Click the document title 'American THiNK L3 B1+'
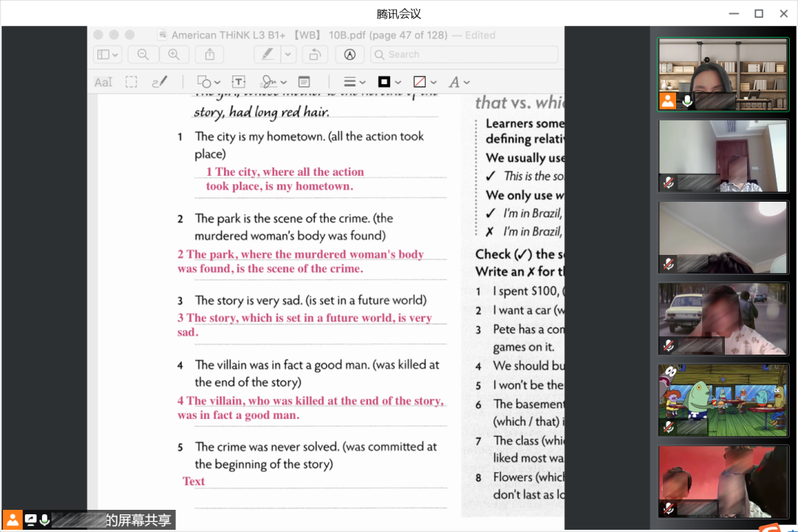Image resolution: width=798 pixels, height=532 pixels. click(x=228, y=35)
